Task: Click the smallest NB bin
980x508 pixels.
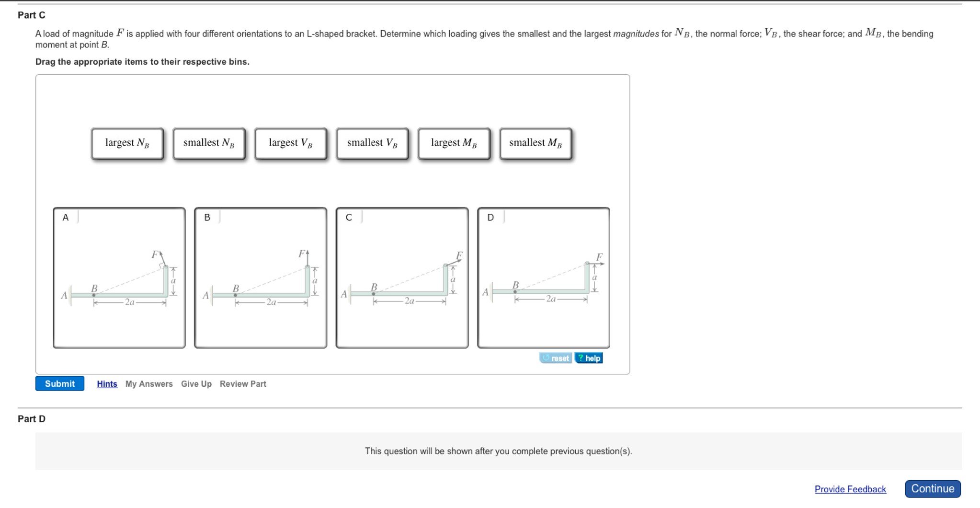Action: pos(209,143)
